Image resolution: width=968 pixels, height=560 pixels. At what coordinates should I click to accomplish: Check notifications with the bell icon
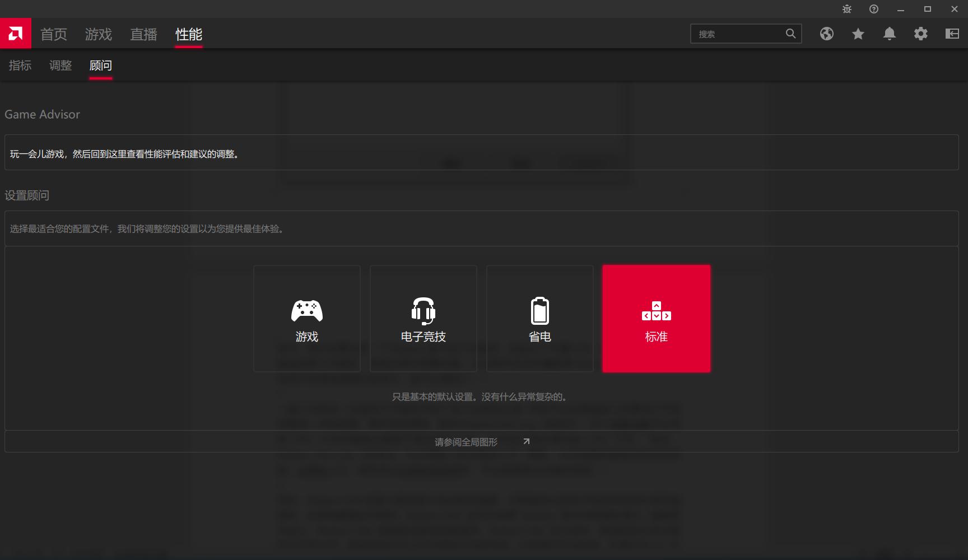[x=890, y=34]
